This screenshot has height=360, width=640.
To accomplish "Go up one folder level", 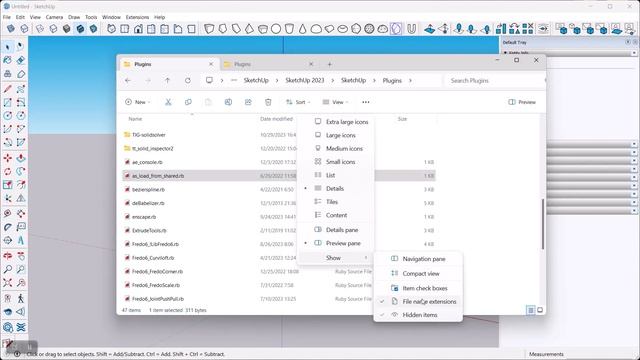I will pyautogui.click(x=167, y=80).
